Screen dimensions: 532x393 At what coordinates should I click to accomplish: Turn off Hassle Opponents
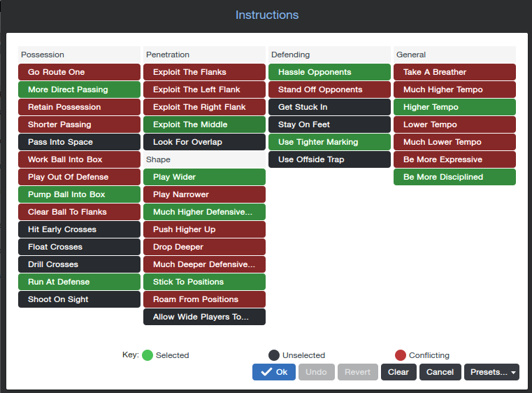tap(329, 72)
